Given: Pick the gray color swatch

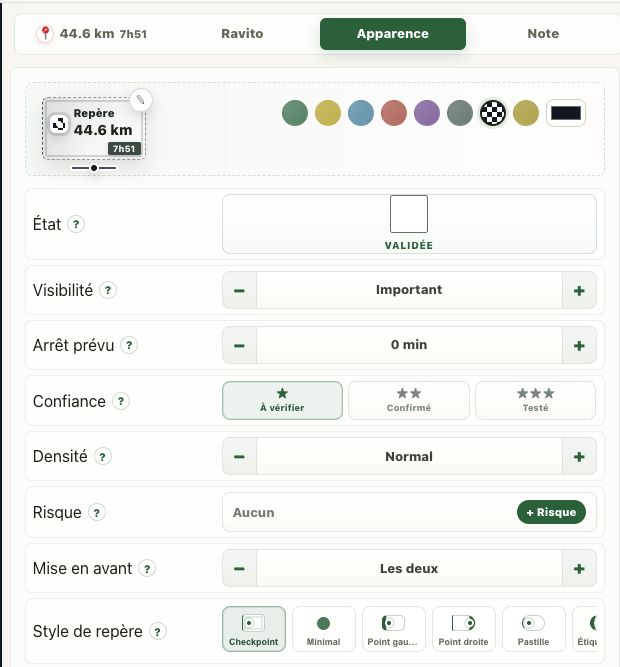Looking at the screenshot, I should click(x=460, y=113).
